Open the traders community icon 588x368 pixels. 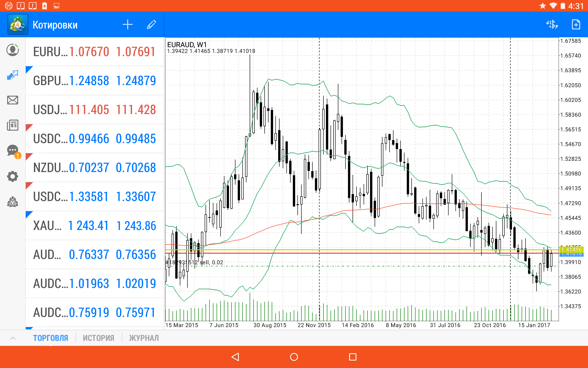[x=13, y=202]
